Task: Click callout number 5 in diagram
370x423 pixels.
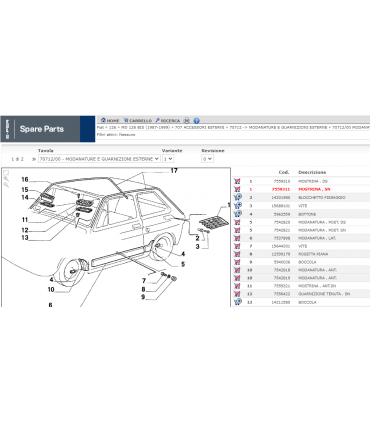Action: point(183,264)
